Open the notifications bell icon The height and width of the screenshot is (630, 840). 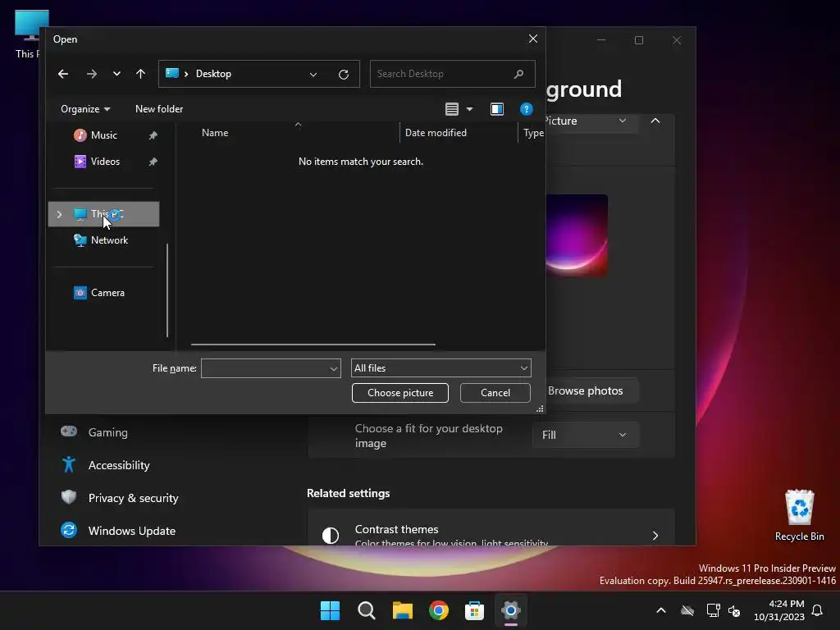[x=817, y=610]
